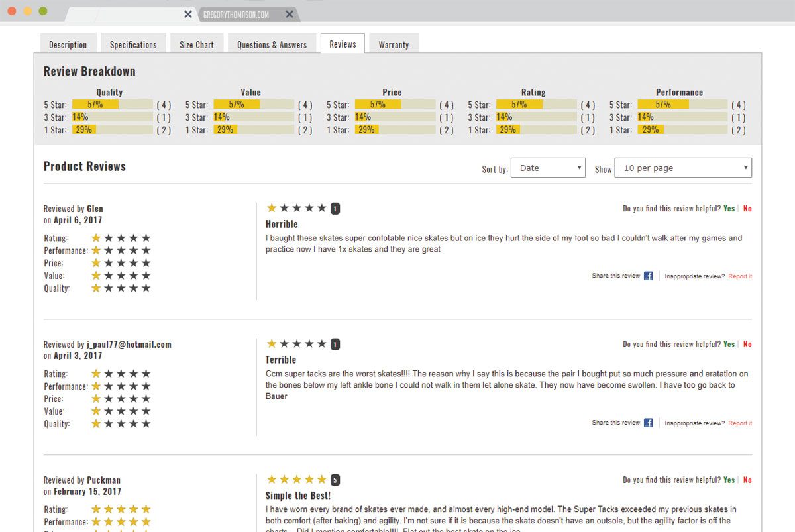Click the date April 6, 2017

point(78,220)
